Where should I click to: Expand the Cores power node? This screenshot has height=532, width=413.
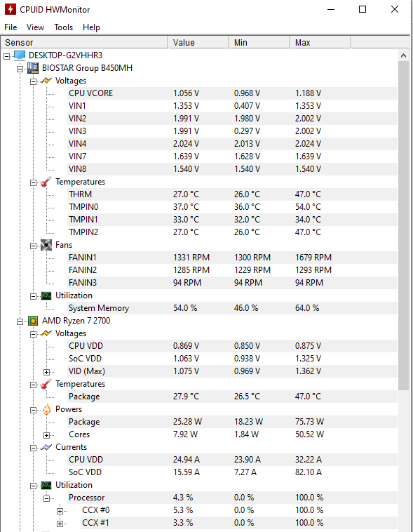pyautogui.click(x=47, y=435)
